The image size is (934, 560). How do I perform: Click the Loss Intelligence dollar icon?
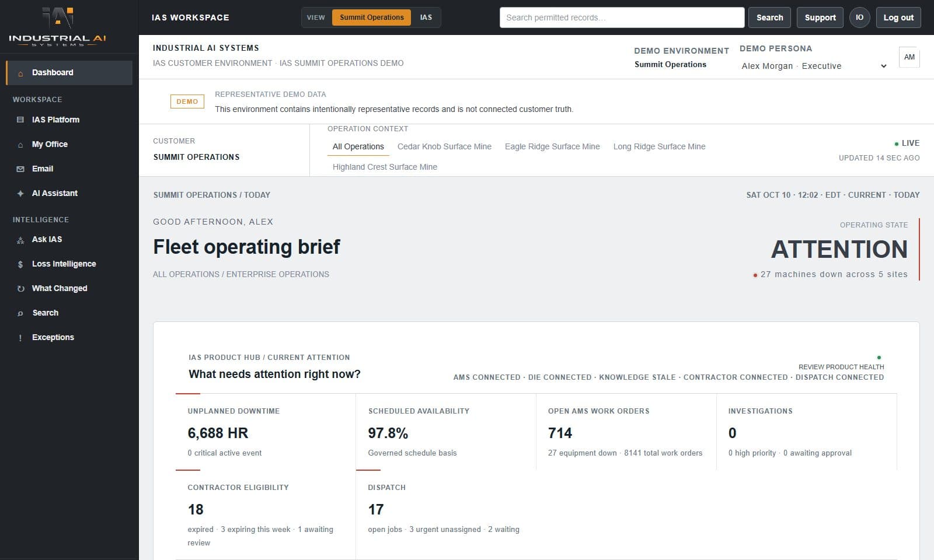pyautogui.click(x=20, y=264)
